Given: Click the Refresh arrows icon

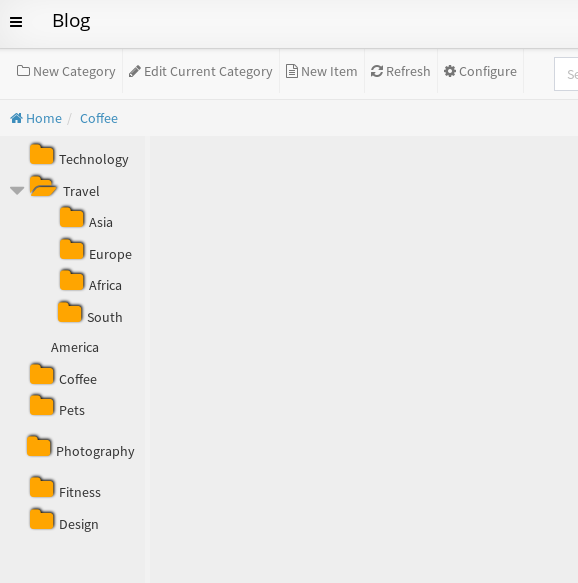Looking at the screenshot, I should pos(377,71).
